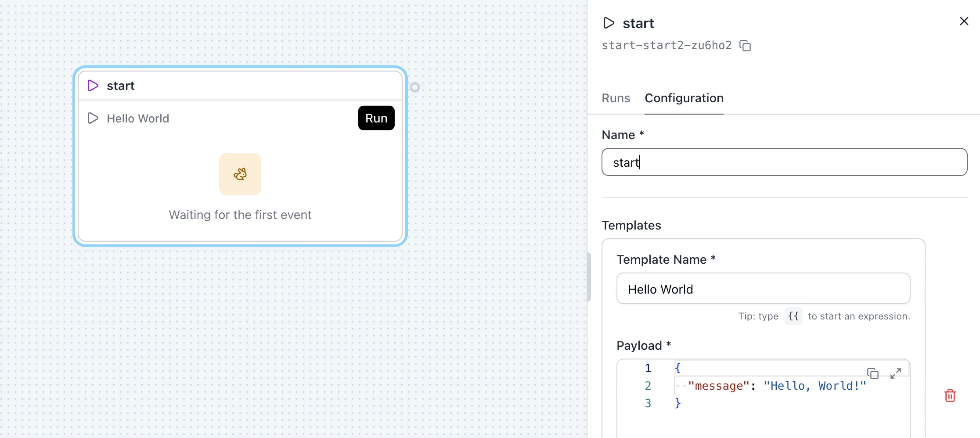Viewport: 980px width, 438px height.
Task: Click the output connector circle on start node
Action: (x=415, y=87)
